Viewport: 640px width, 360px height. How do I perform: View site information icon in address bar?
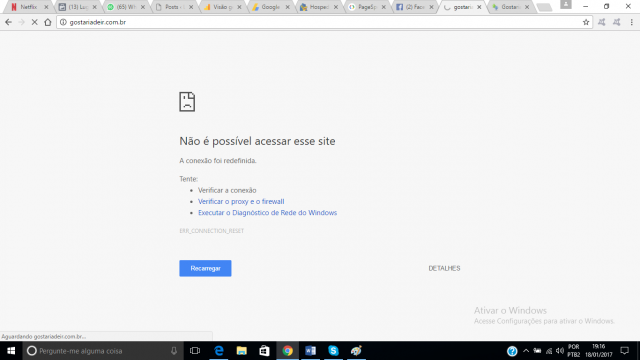point(63,22)
